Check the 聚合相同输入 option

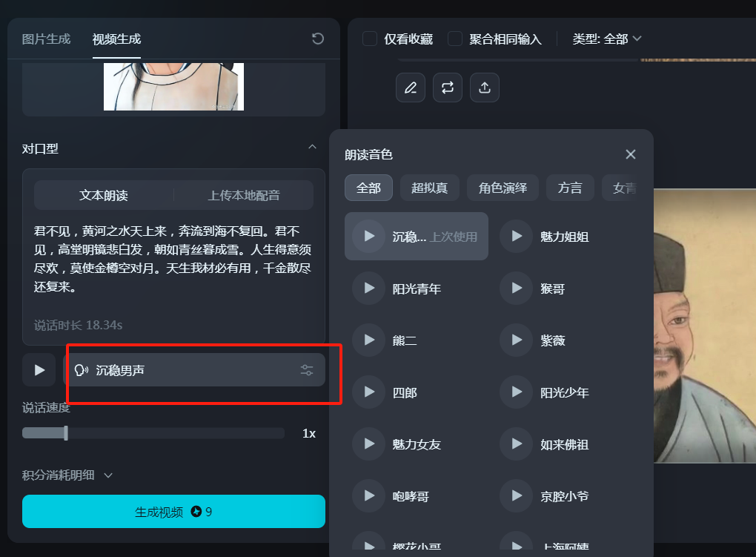454,39
